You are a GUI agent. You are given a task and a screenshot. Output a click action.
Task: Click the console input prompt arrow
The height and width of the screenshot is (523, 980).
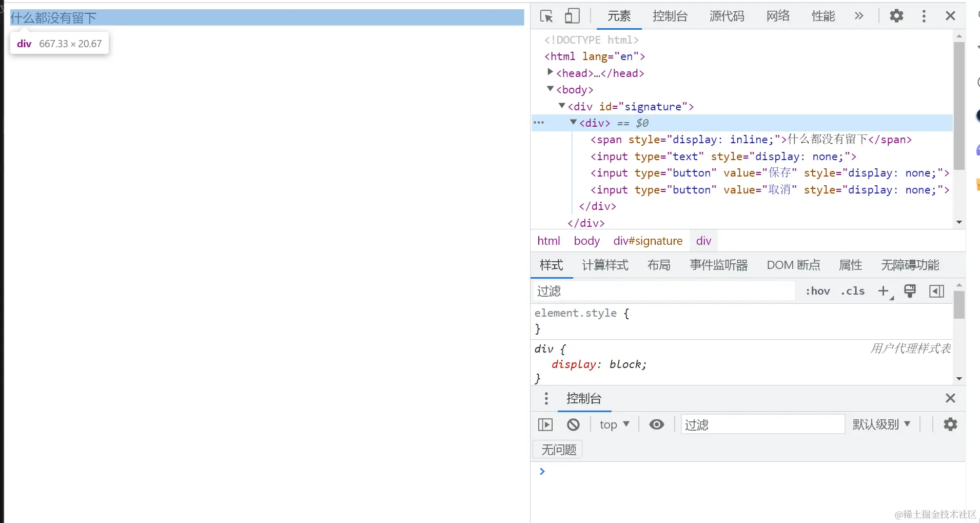point(542,471)
